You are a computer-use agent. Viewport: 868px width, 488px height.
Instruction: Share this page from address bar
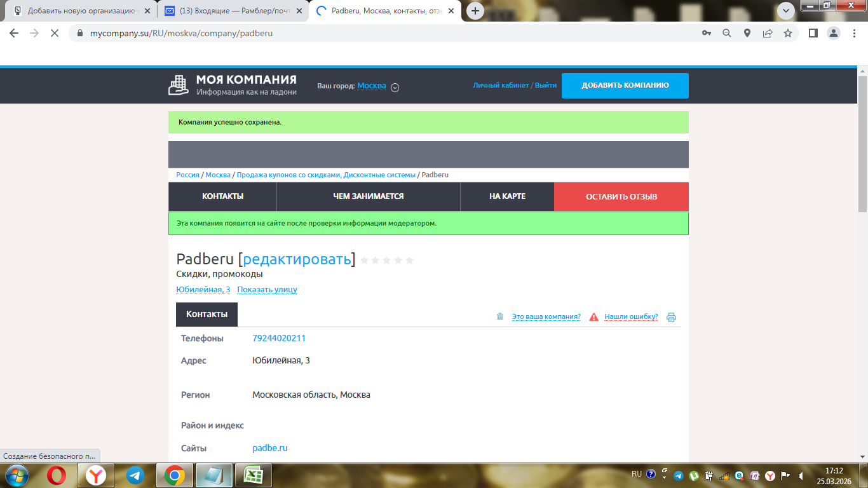768,33
